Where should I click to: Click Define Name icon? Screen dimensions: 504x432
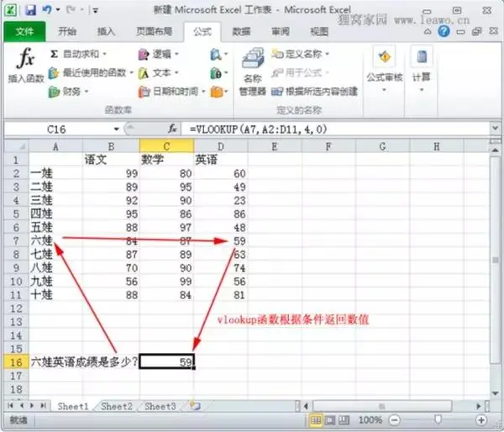277,54
